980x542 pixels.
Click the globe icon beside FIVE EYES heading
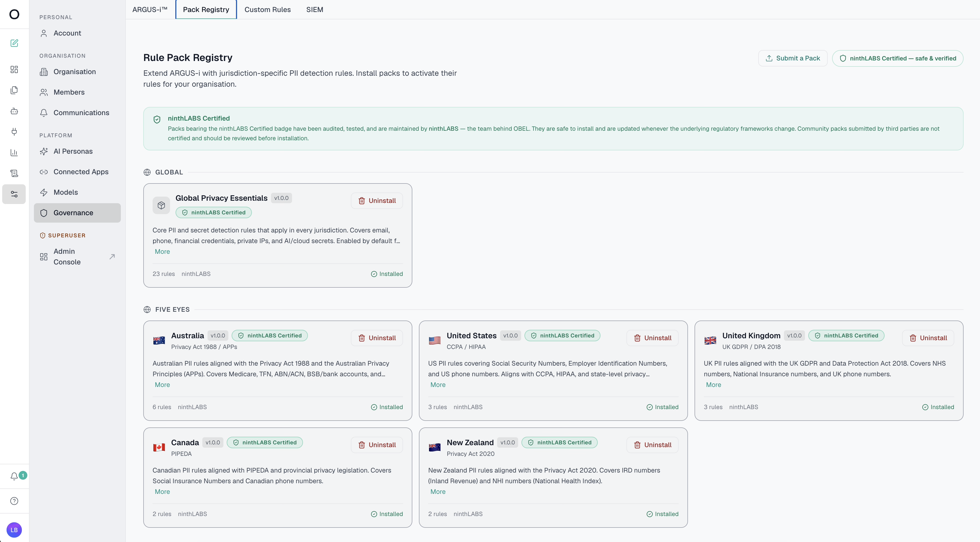pos(147,310)
